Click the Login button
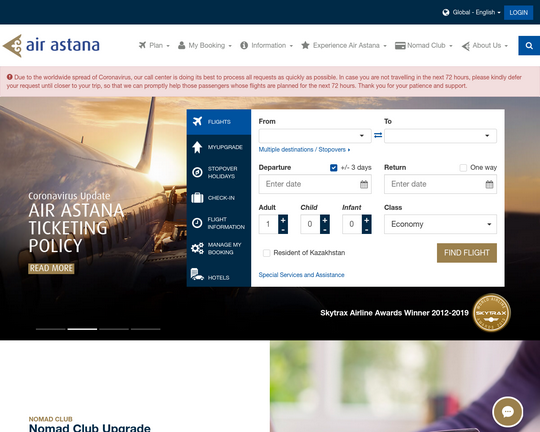Screen dimensions: 540x432 point(518,12)
